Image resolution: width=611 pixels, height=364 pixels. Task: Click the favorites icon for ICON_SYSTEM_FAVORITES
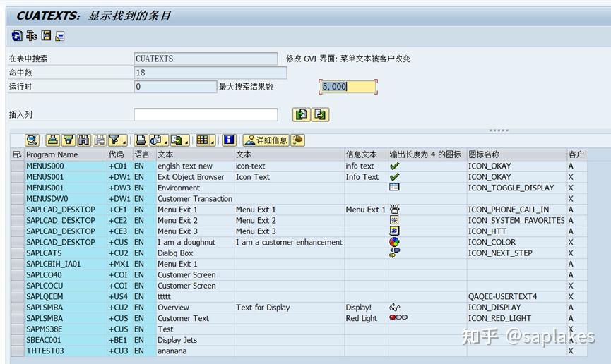coord(394,220)
